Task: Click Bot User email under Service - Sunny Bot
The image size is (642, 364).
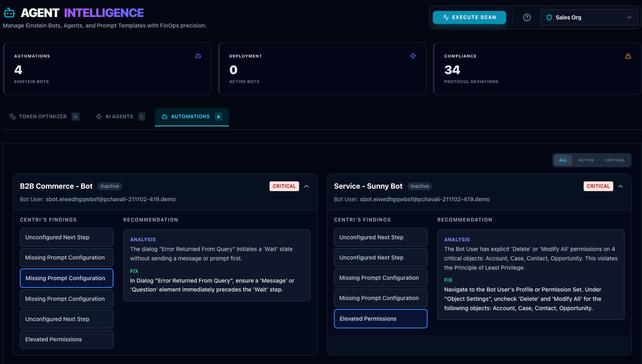Action: pyautogui.click(x=425, y=199)
